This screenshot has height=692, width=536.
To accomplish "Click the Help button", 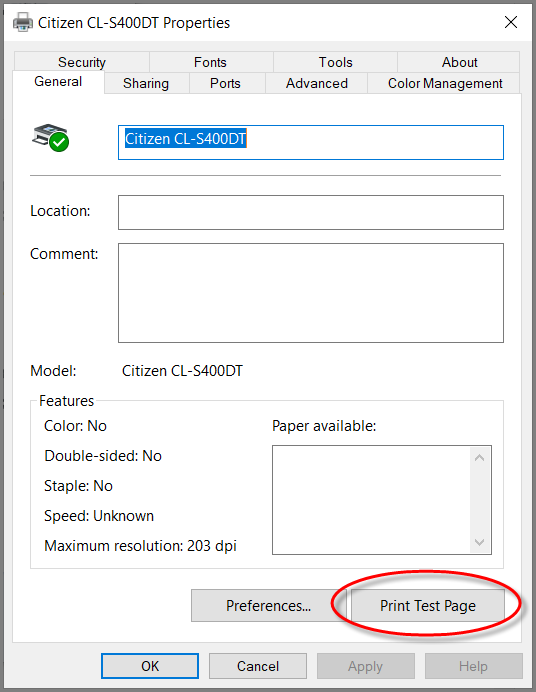I will 473,666.
